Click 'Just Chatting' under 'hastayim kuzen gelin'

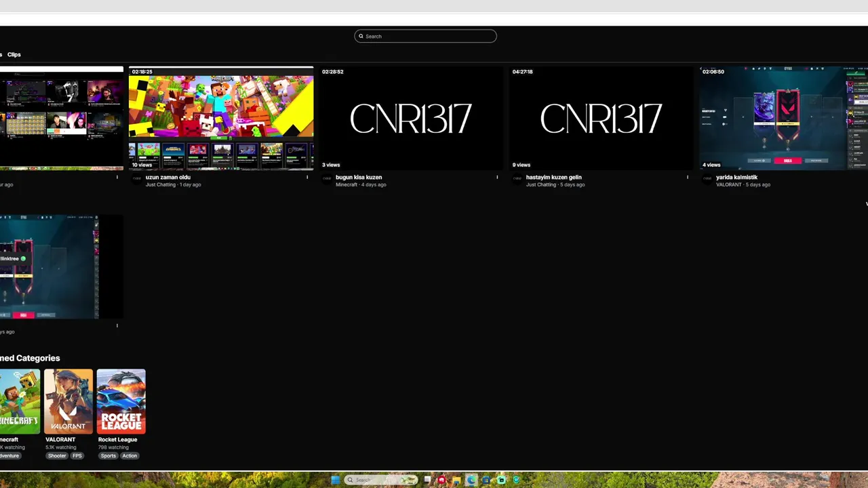540,184
